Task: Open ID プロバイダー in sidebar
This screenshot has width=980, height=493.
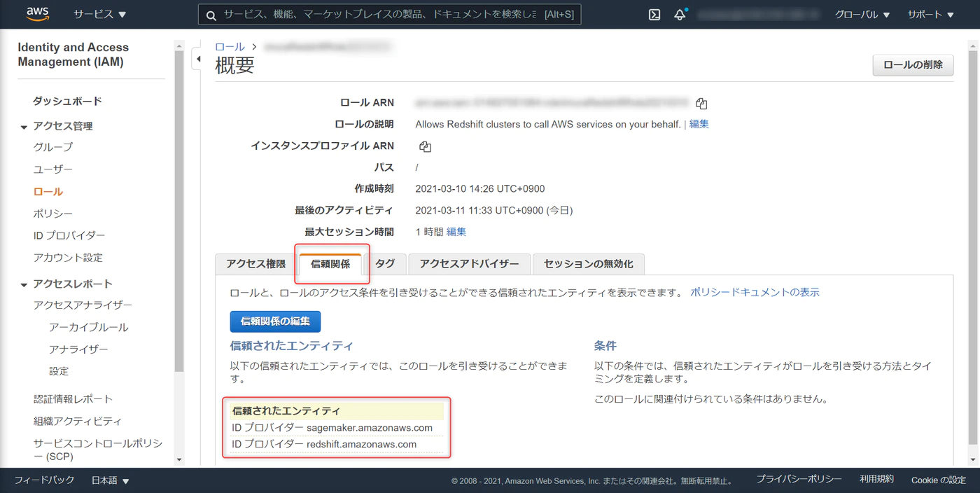Action: click(69, 235)
